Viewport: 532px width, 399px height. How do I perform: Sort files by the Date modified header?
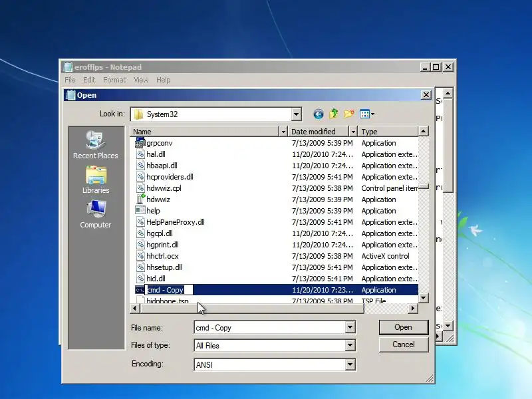319,132
